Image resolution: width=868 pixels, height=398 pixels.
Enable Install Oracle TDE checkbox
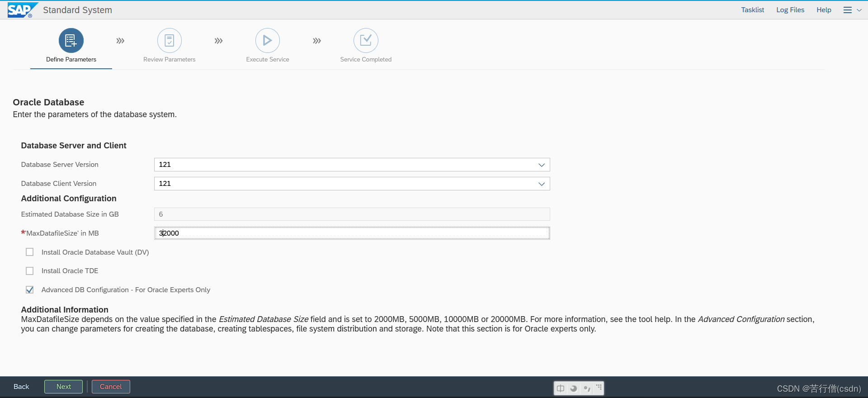pos(30,271)
